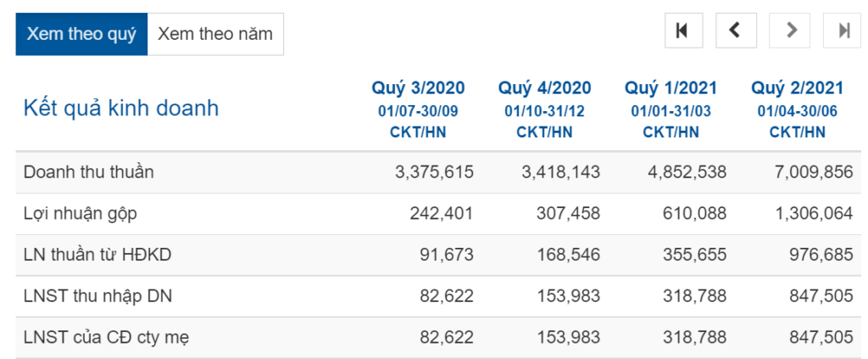
Task: Select the 3,375,615 revenue cell
Action: pyautogui.click(x=434, y=172)
